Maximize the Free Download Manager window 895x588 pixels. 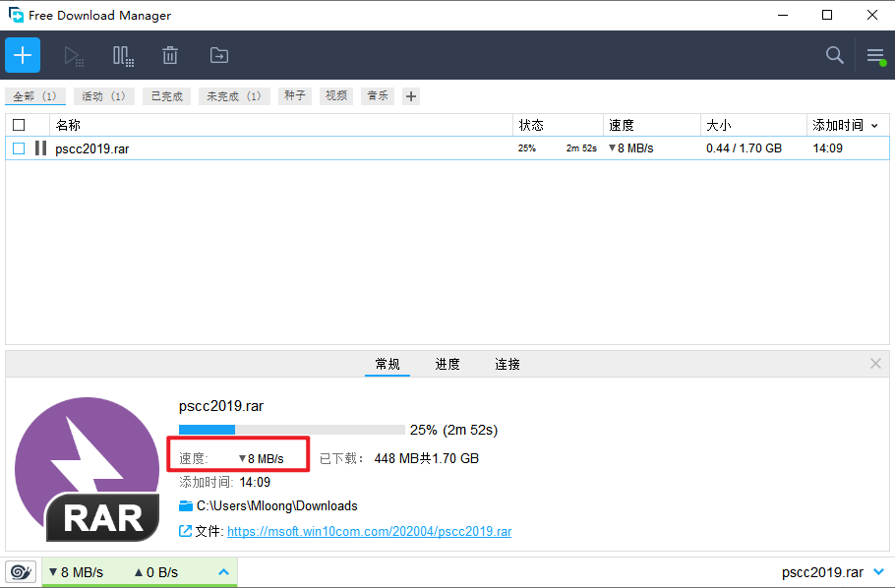click(827, 15)
